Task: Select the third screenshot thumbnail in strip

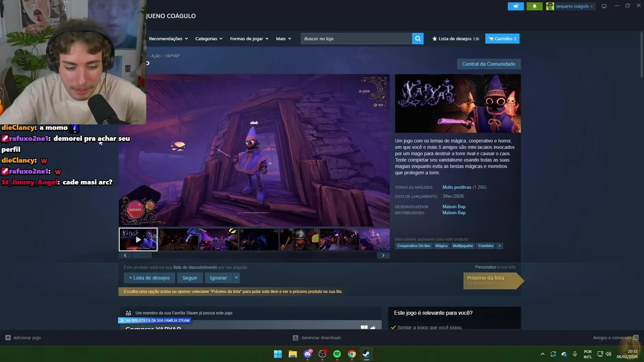Action: coord(218,239)
